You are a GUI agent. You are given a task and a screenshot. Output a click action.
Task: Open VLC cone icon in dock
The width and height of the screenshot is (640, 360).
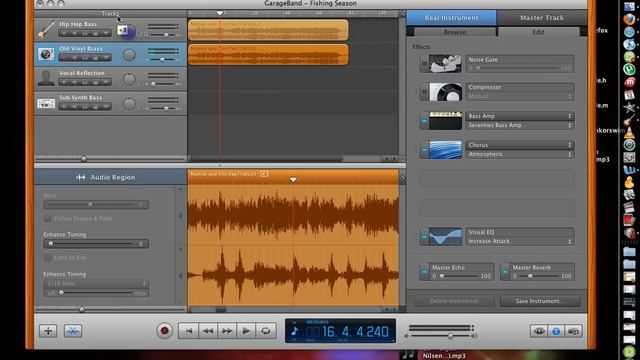point(629,132)
